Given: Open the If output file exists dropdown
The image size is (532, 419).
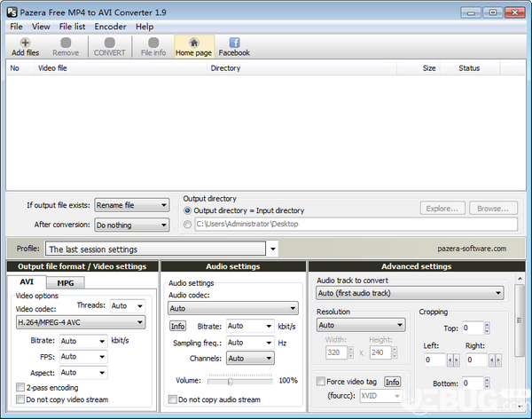Looking at the screenshot, I should coord(131,205).
